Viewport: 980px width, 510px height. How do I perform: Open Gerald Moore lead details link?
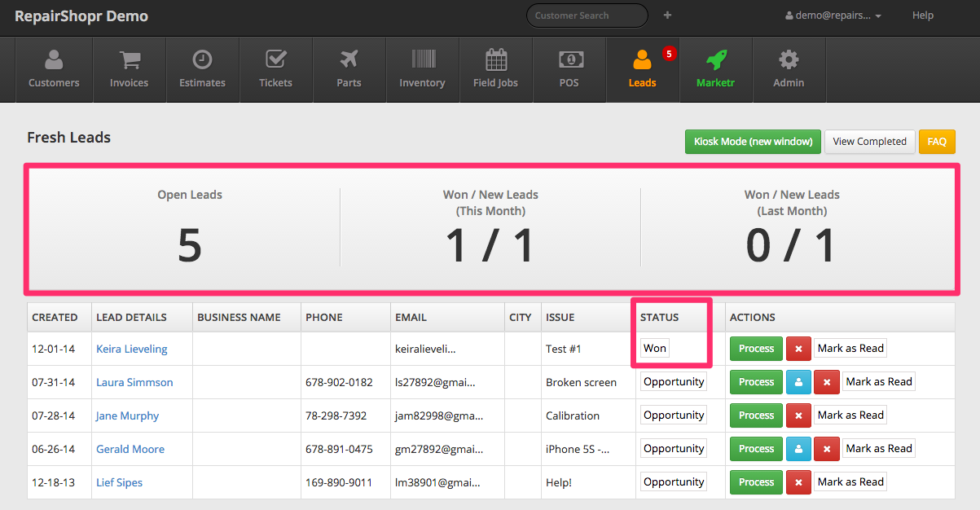[x=130, y=449]
